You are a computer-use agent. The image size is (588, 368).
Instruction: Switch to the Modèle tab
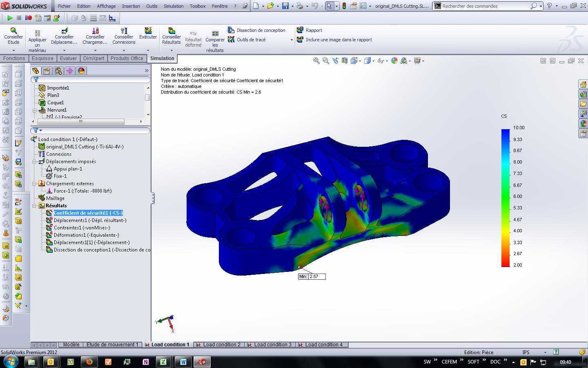(x=71, y=345)
